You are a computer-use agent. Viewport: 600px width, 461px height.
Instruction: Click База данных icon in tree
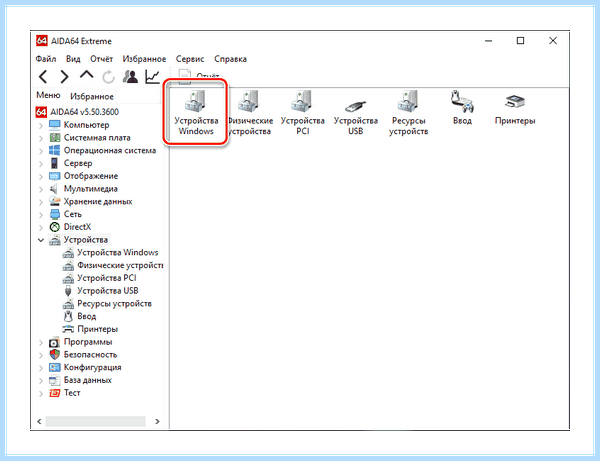[55, 380]
